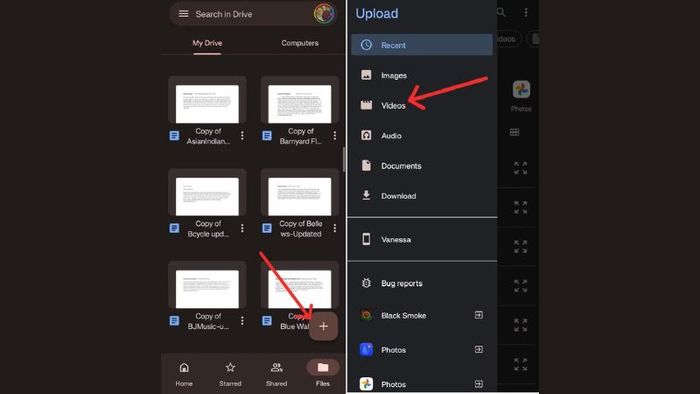Open picker overflow three-dot menu
The width and height of the screenshot is (700, 394).
[526, 12]
